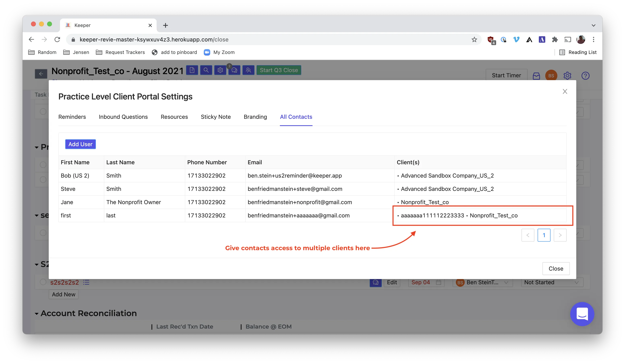Click the Close button in dialog
The height and width of the screenshot is (364, 625).
tap(556, 269)
